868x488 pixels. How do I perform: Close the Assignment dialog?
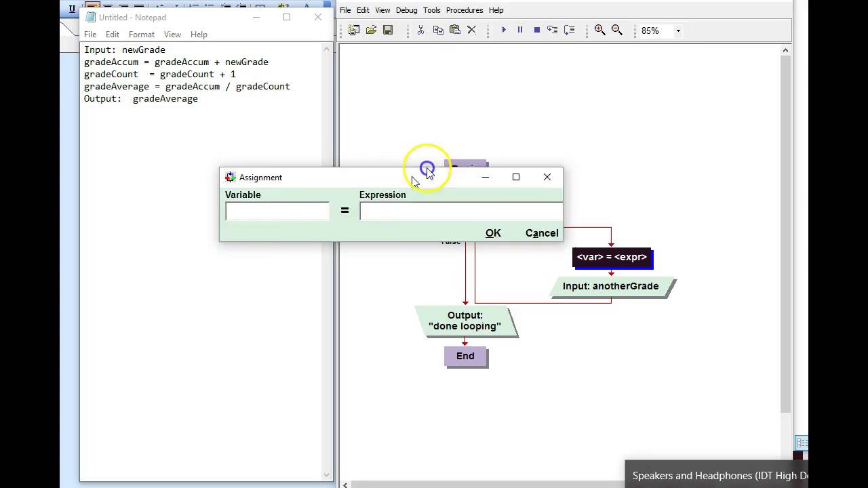pos(547,177)
